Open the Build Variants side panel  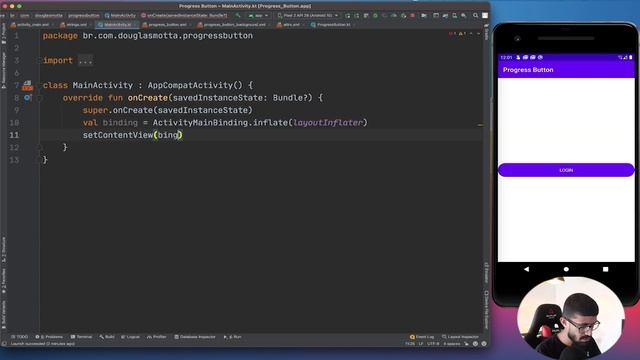(x=4, y=315)
